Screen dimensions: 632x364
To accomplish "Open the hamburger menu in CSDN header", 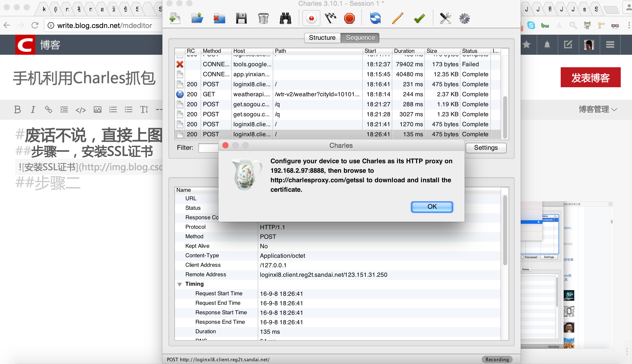I will [x=610, y=44].
